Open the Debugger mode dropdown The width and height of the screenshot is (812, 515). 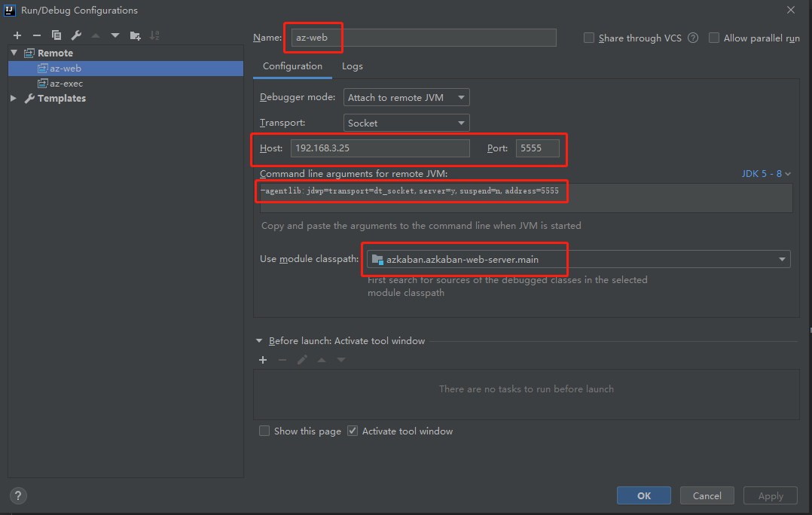pyautogui.click(x=407, y=97)
